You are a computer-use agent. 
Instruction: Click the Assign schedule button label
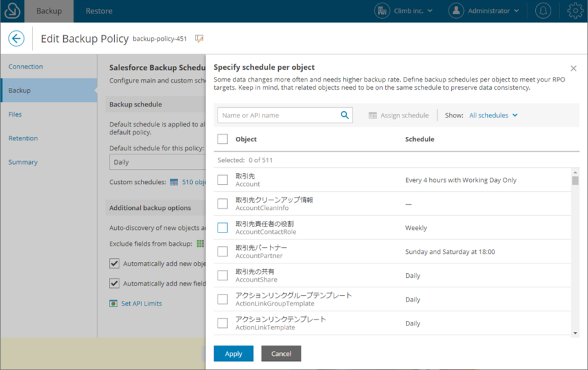point(404,115)
